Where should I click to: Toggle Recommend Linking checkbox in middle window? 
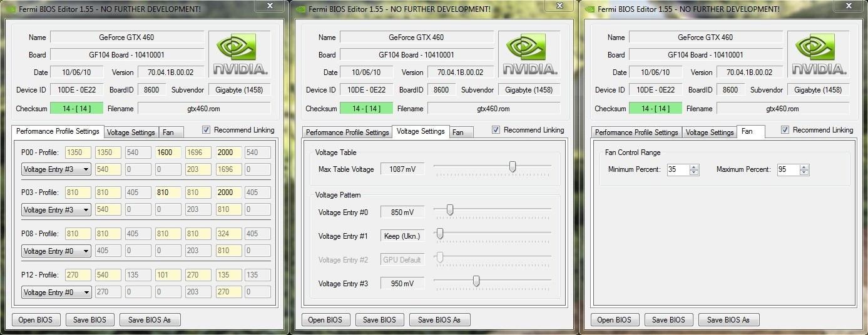[497, 130]
